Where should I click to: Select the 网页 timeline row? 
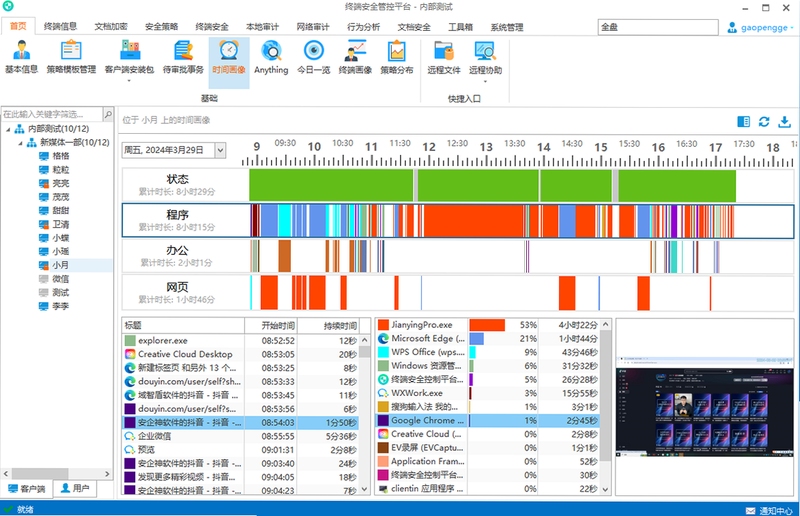click(458, 292)
